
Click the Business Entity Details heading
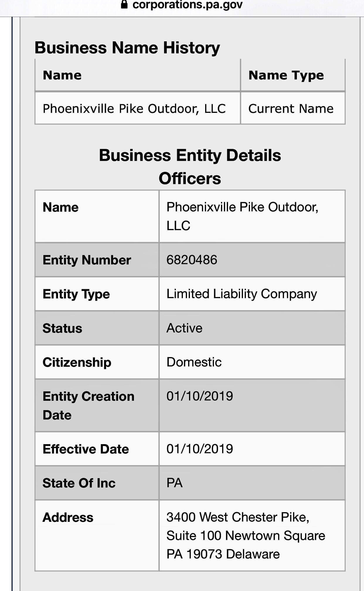[x=190, y=155]
